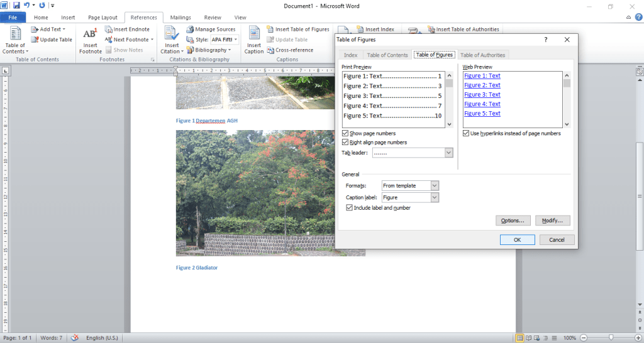Toggle Right align page numbers checkbox
644x343 pixels.
[x=345, y=143]
